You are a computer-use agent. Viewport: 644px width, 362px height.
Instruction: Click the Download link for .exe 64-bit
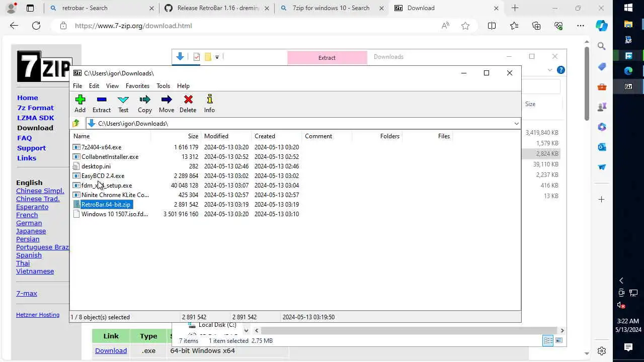coord(111,350)
